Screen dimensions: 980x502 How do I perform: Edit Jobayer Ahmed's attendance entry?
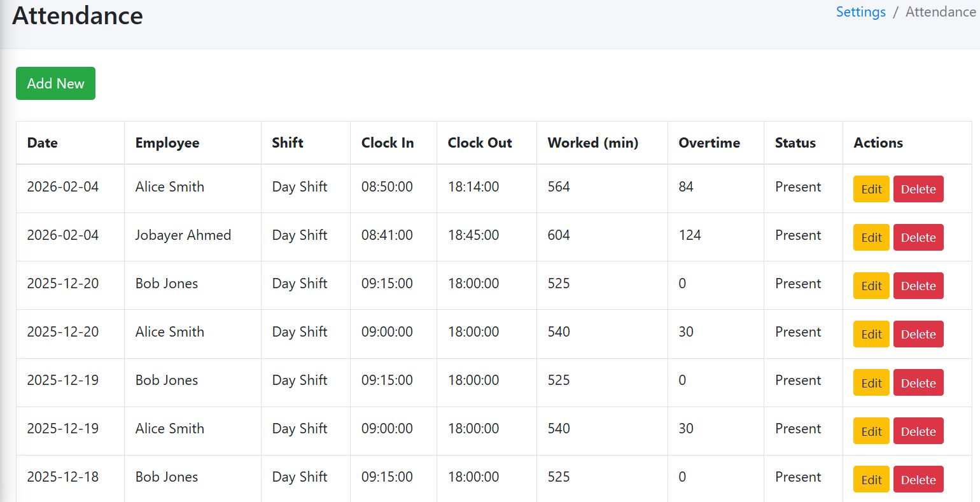[871, 237]
